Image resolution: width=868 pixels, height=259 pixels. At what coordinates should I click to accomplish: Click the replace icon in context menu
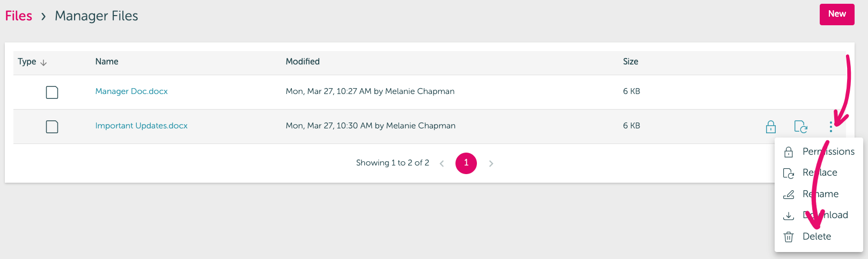point(789,173)
